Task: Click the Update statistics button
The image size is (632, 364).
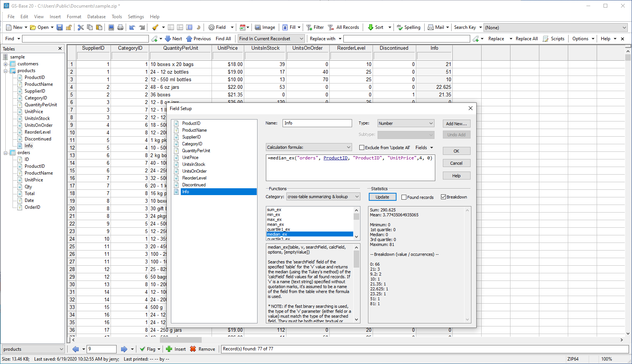Action: [382, 197]
